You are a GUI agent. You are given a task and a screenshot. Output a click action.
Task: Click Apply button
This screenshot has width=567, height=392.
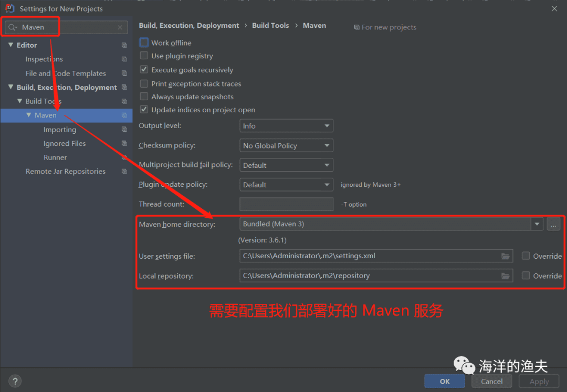tap(539, 381)
